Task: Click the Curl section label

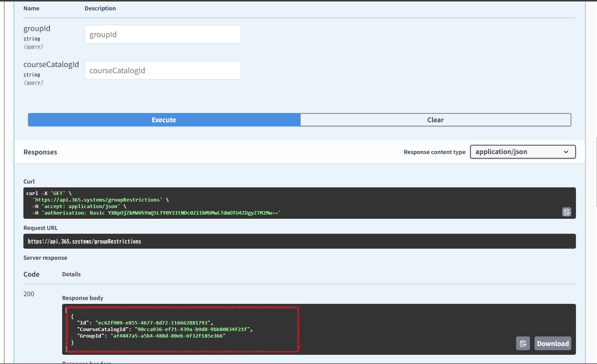Action: click(x=29, y=182)
